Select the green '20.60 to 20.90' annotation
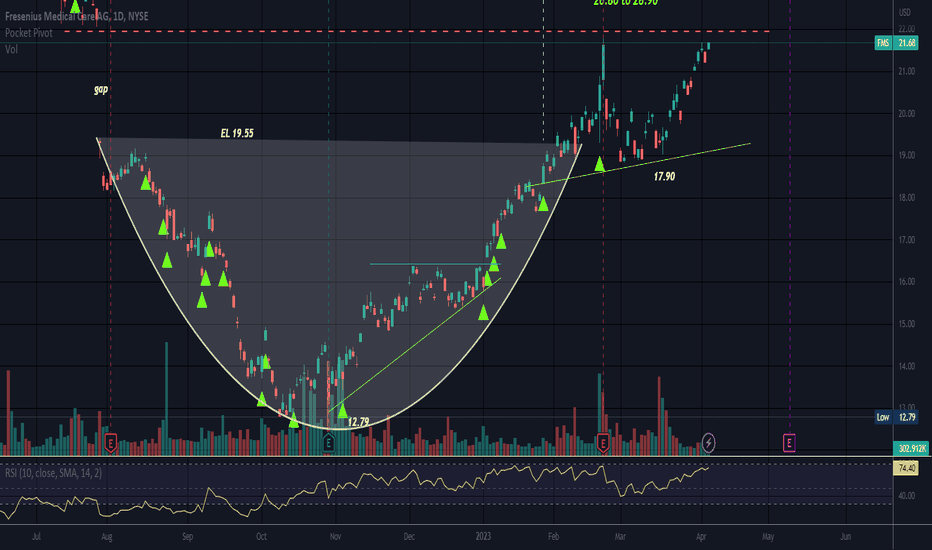Viewport: 932px width, 550px height. (x=625, y=3)
